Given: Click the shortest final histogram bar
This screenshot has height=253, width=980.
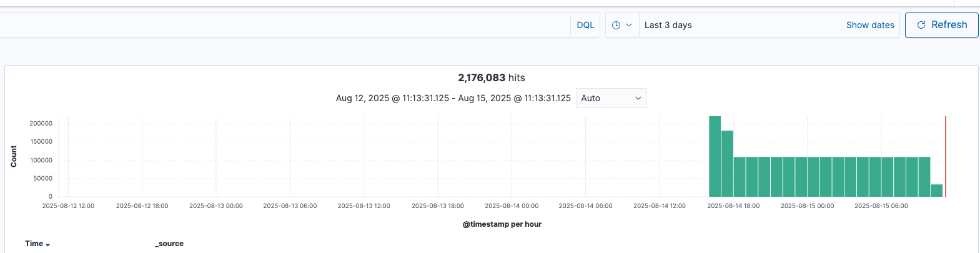Looking at the screenshot, I should tap(936, 191).
